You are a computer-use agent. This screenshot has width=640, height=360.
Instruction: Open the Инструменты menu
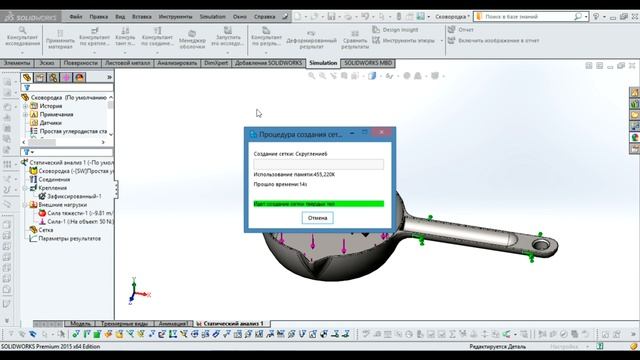pyautogui.click(x=176, y=17)
